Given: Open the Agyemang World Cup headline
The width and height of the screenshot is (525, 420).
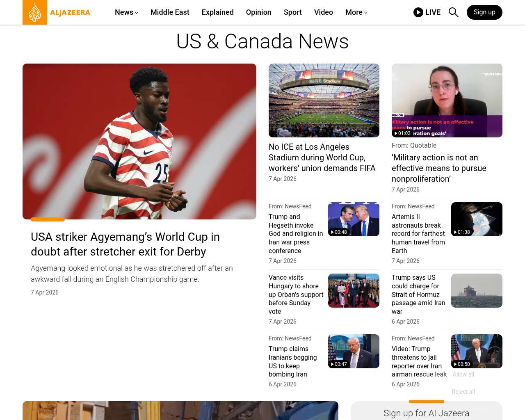Looking at the screenshot, I should click(x=125, y=244).
